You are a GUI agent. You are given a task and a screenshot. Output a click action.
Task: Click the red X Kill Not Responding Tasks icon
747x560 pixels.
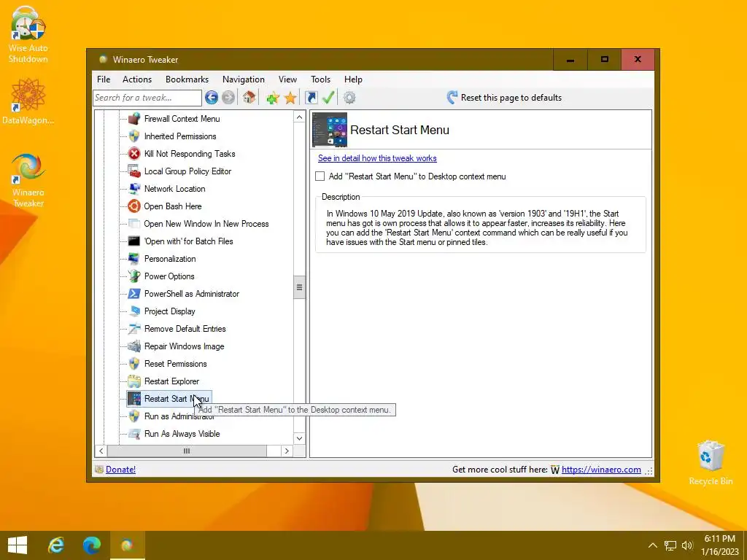(134, 154)
